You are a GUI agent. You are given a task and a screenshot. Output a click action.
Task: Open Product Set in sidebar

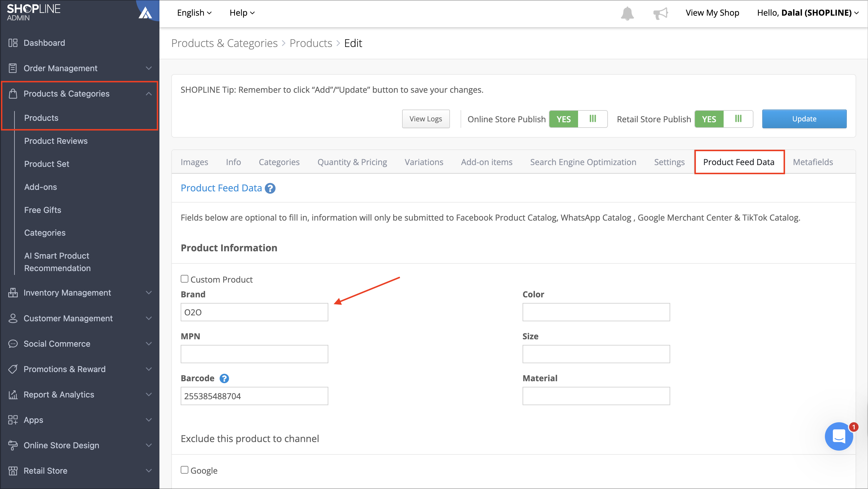pyautogui.click(x=47, y=164)
